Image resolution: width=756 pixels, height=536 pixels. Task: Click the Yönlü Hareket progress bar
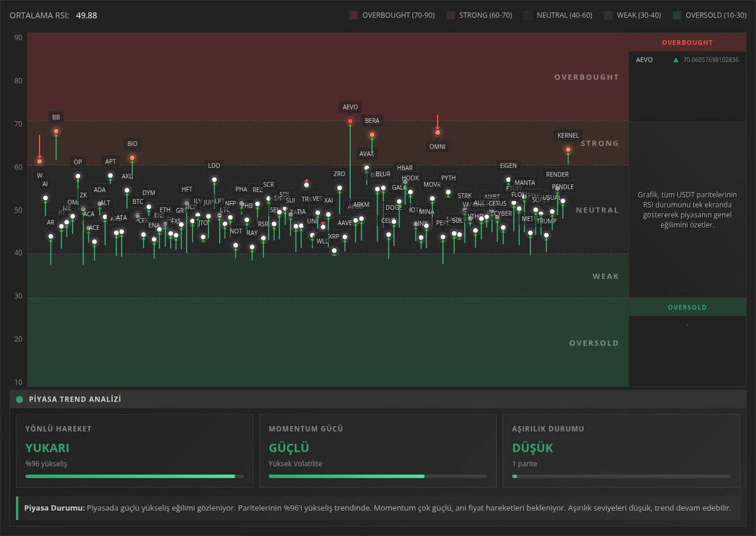click(134, 476)
